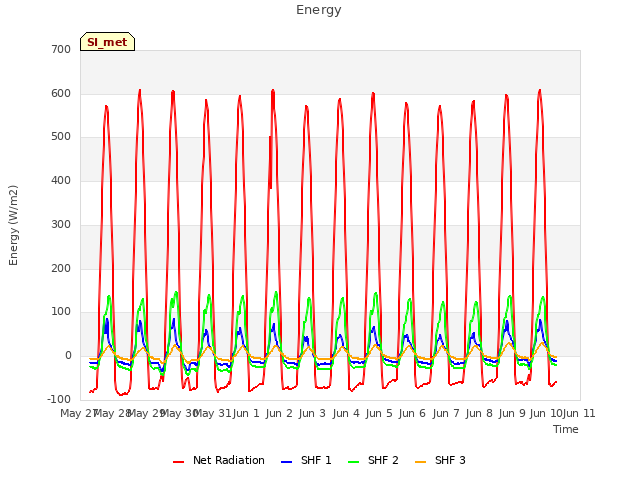Click the -100 y-axis tick label
Image resolution: width=640 pixels, height=480 pixels.
[59, 399]
